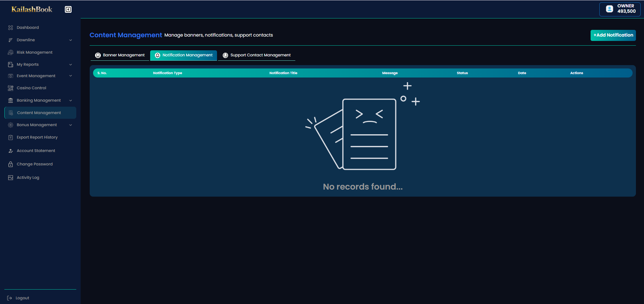The height and width of the screenshot is (304, 644).
Task: Switch to Banner Management tab
Action: 120,55
